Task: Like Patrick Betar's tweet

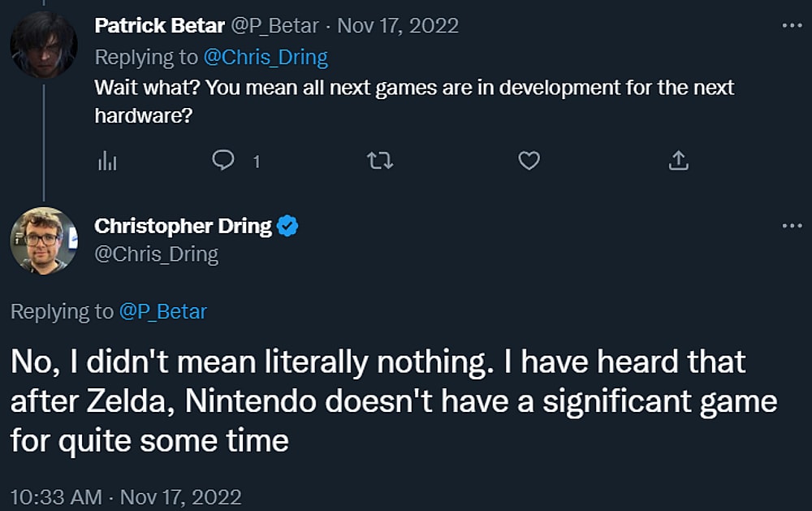Action: (528, 161)
